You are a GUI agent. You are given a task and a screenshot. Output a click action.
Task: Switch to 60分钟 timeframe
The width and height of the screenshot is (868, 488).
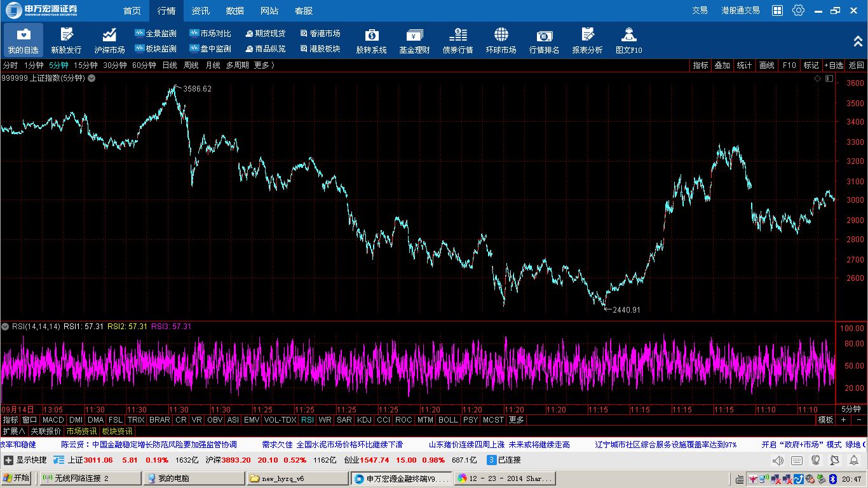tap(144, 65)
